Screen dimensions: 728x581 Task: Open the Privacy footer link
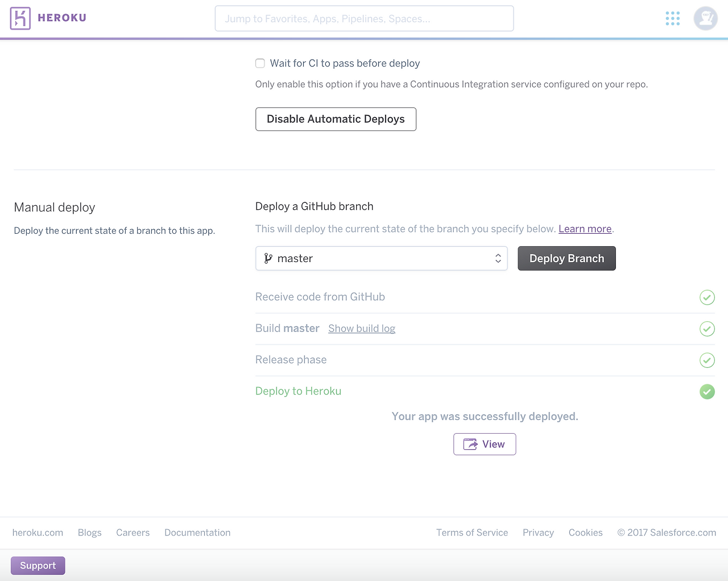coord(538,533)
